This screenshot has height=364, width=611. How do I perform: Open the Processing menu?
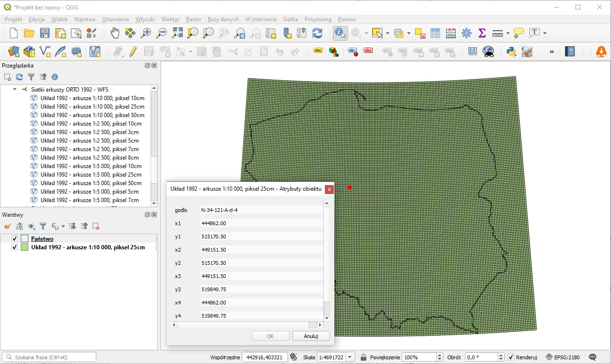tap(318, 19)
